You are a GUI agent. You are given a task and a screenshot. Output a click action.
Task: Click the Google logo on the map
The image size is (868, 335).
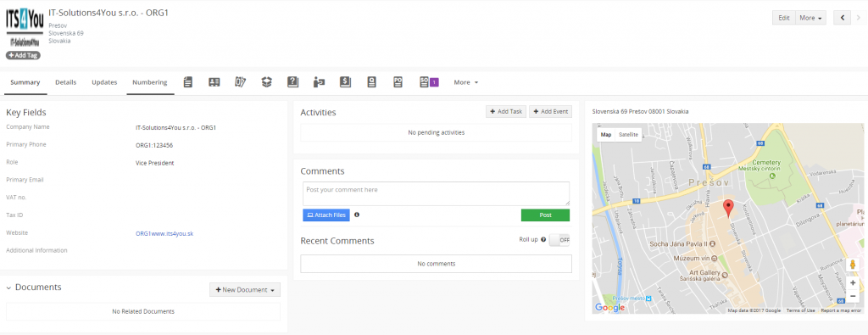coord(609,307)
